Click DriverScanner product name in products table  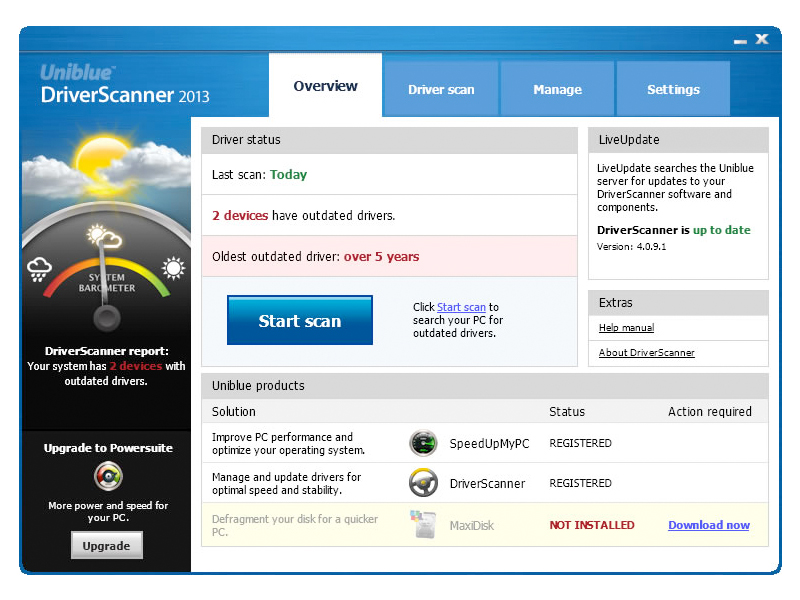(x=487, y=483)
